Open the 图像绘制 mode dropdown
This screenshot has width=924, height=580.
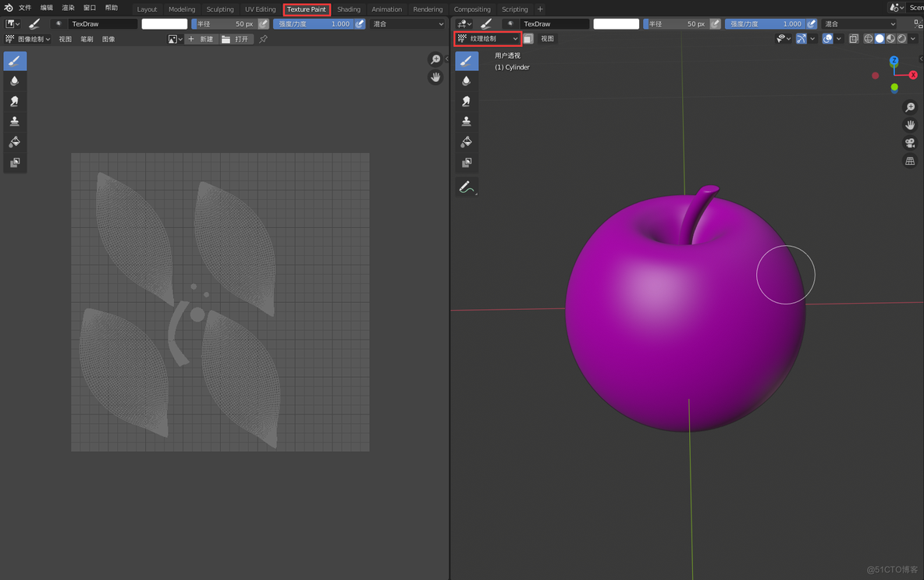click(x=27, y=39)
